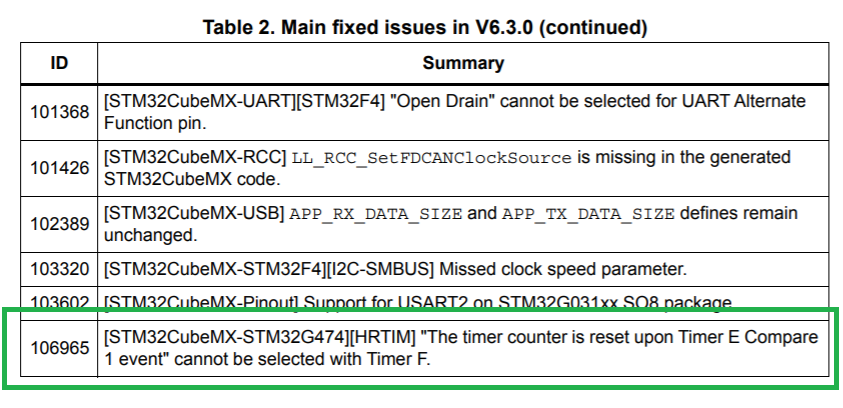Click issue ID 106965
The height and width of the screenshot is (408, 843).
(x=59, y=348)
